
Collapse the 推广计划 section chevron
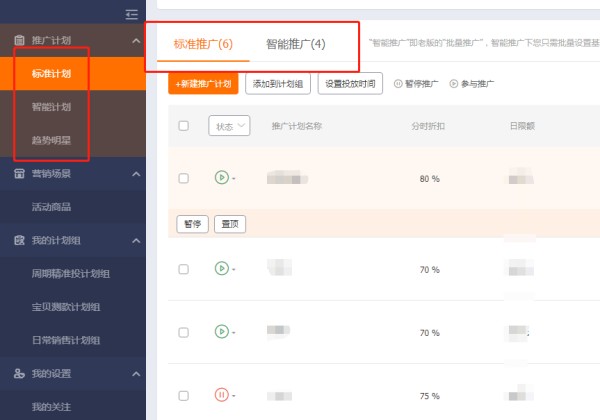(136, 40)
